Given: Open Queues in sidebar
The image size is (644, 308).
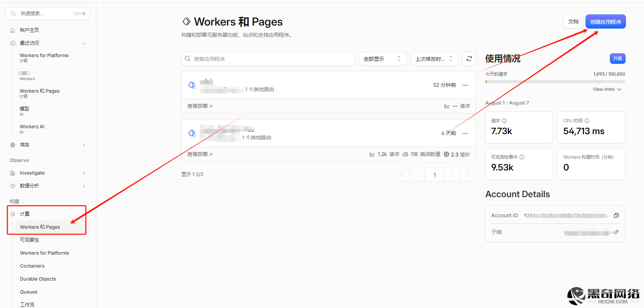Looking at the screenshot, I should point(28,292).
